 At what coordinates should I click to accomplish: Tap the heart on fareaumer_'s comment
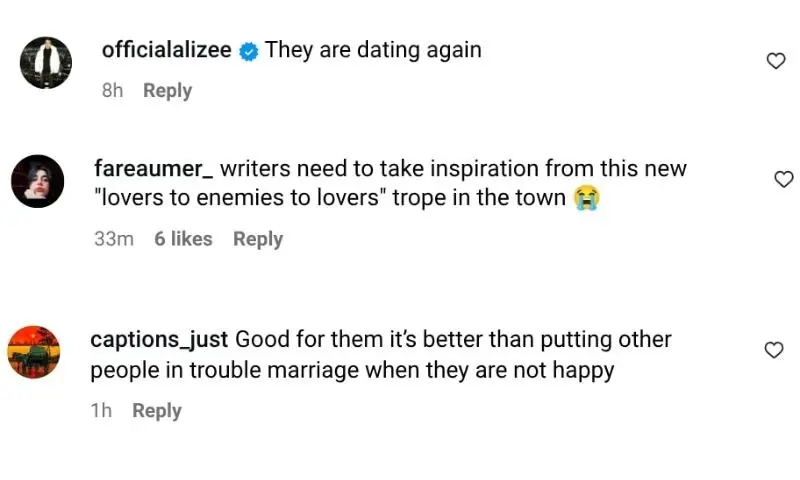click(783, 179)
